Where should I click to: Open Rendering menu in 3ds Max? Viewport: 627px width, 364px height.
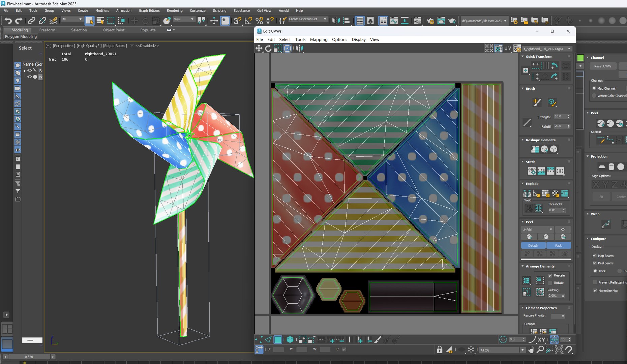(175, 10)
